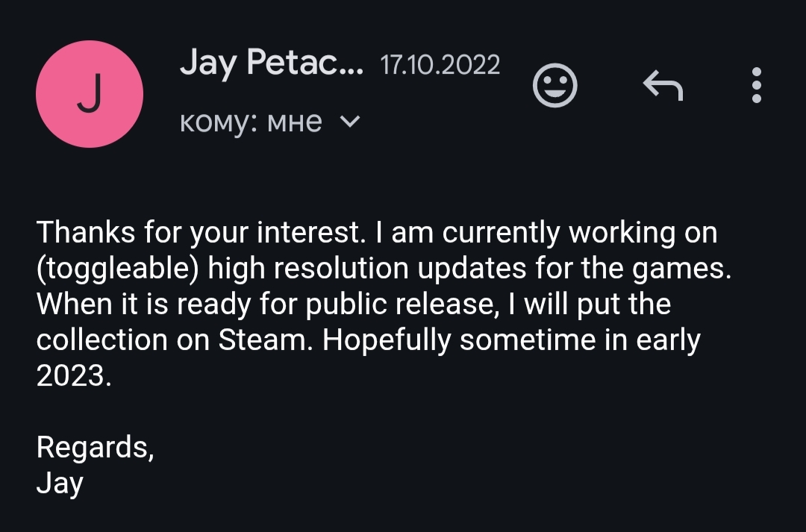Reply to Jay's email with arrow icon
Screen dimensions: 806x532
(662, 86)
